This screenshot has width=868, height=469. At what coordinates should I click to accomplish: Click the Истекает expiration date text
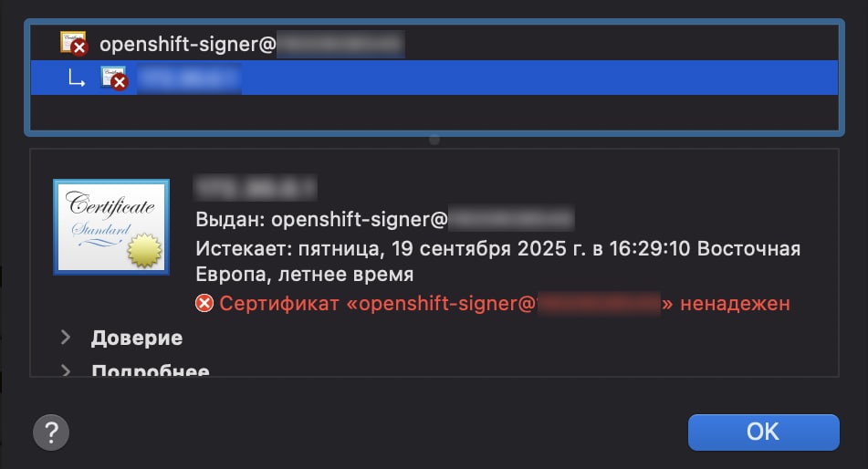(x=497, y=261)
